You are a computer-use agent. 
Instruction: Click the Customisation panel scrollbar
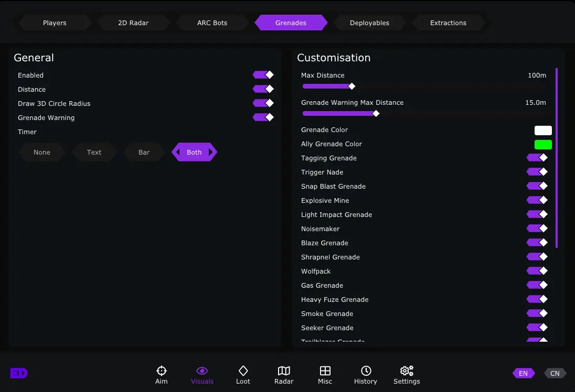point(557,157)
